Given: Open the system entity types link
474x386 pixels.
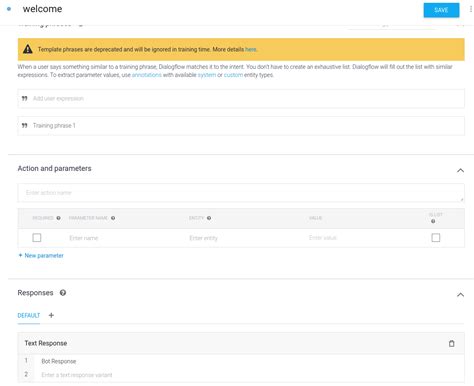Looking at the screenshot, I should click(x=207, y=75).
